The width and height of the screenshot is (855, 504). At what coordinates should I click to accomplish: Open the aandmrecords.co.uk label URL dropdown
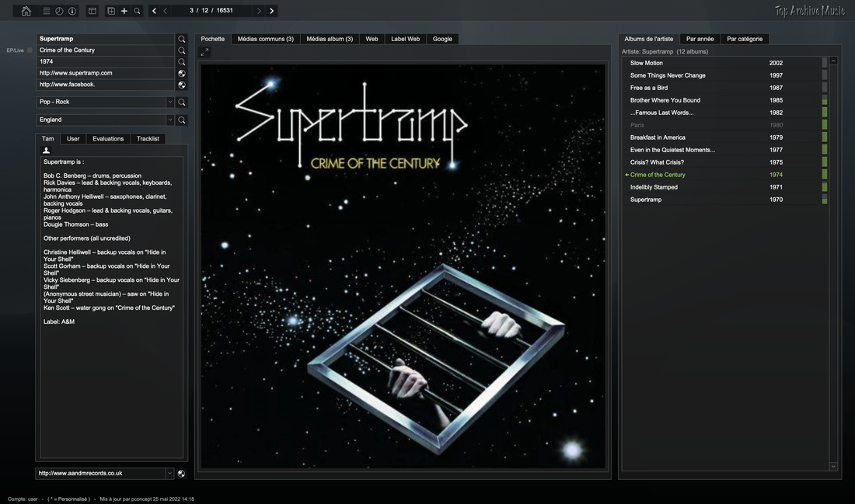click(x=170, y=473)
